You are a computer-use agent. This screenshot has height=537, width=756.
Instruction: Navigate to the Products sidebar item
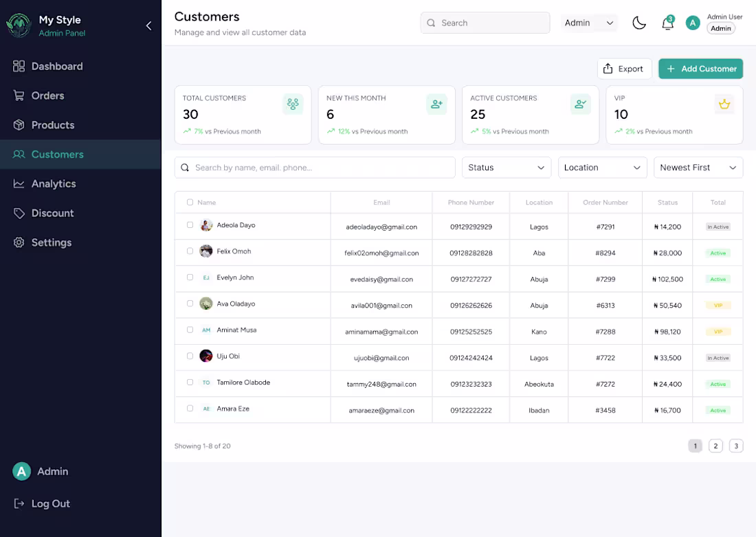(x=80, y=125)
